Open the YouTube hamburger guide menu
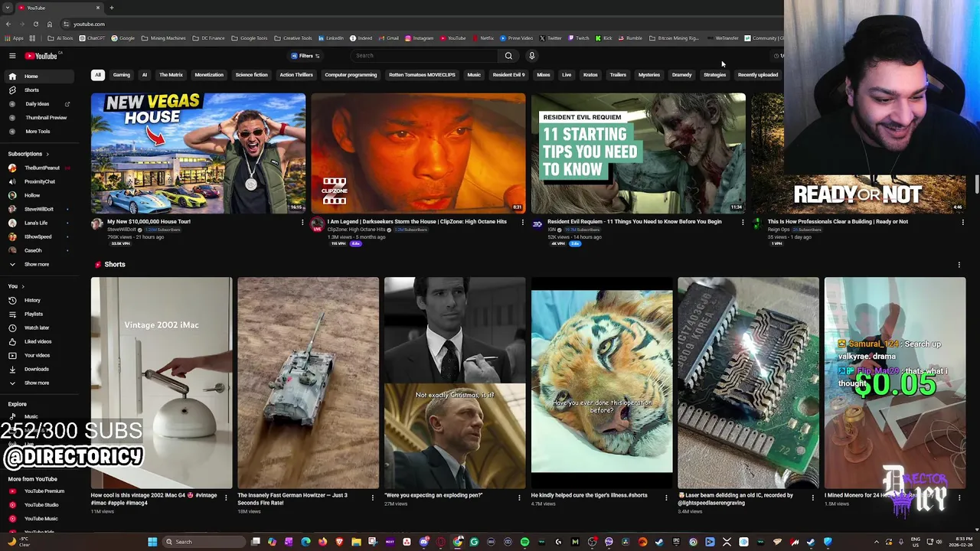This screenshot has width=980, height=551. (12, 56)
